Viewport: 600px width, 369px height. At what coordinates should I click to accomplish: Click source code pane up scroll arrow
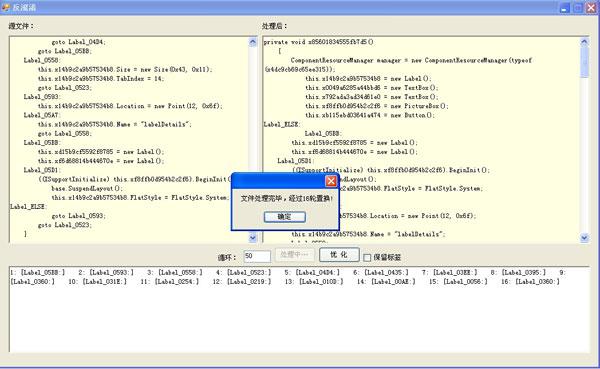point(253,42)
